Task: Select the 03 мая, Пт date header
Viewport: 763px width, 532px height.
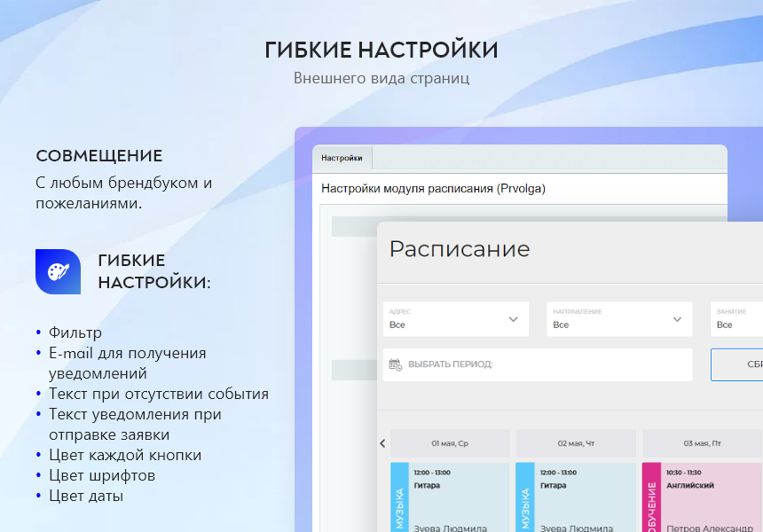Action: 702,443
